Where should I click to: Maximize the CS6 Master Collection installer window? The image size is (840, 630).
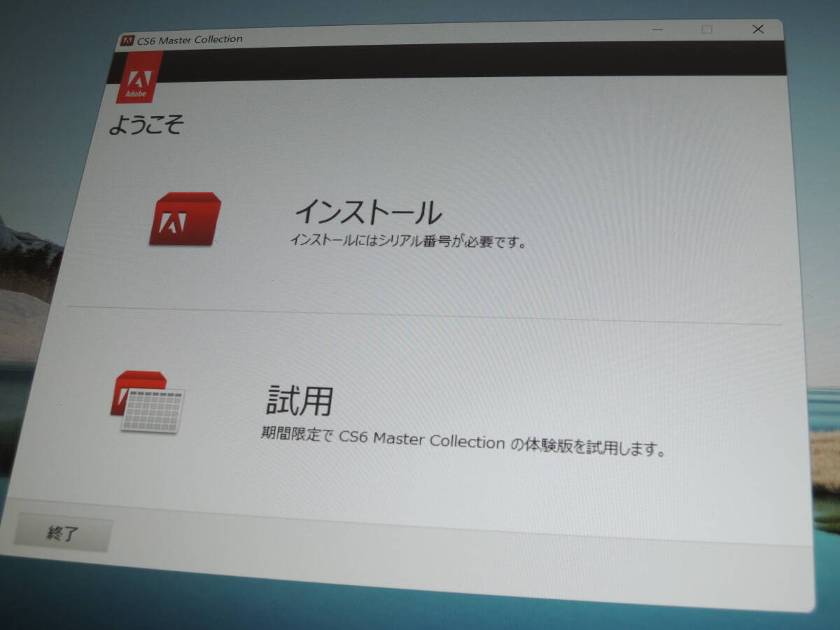(x=707, y=29)
